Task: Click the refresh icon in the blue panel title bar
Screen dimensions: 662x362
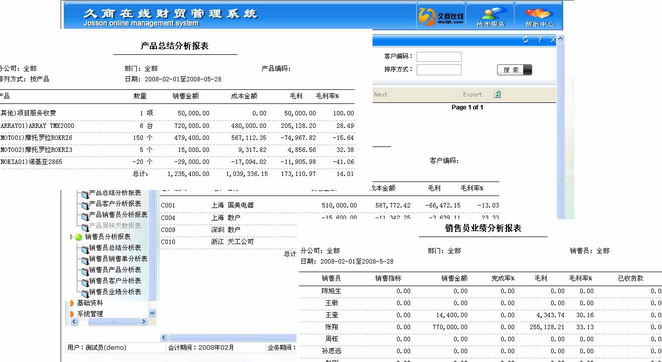Action: [525, 40]
